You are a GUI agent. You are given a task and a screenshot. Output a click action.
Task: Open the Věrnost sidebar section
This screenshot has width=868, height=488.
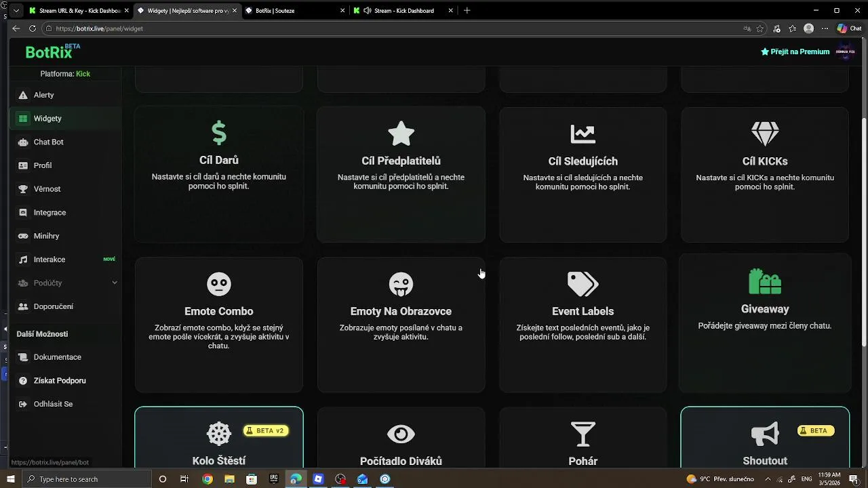pyautogui.click(x=66, y=189)
